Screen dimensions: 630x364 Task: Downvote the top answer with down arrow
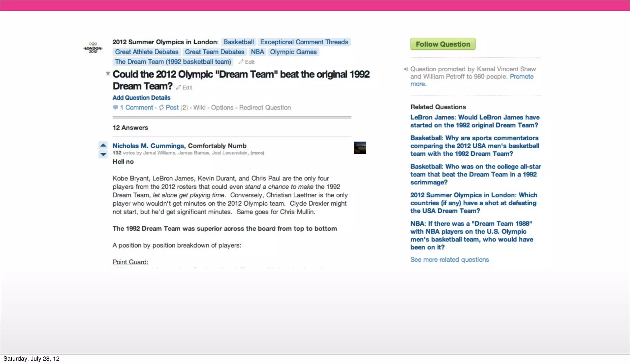103,154
